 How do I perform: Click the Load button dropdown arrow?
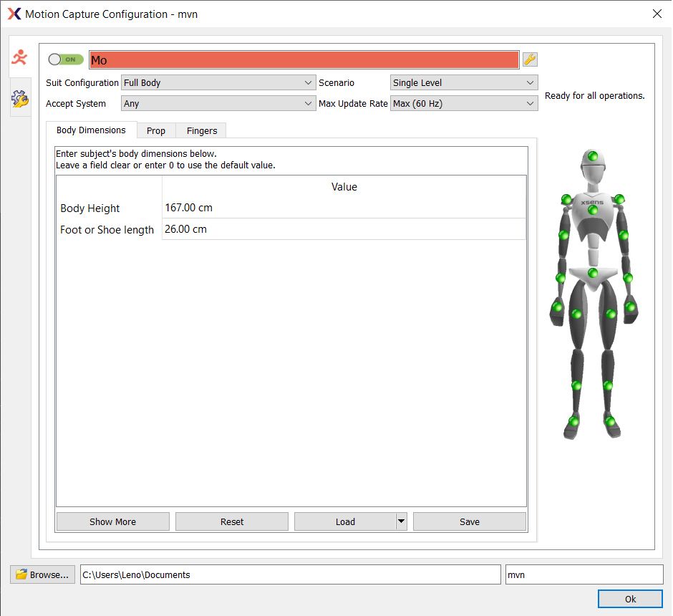pos(402,521)
